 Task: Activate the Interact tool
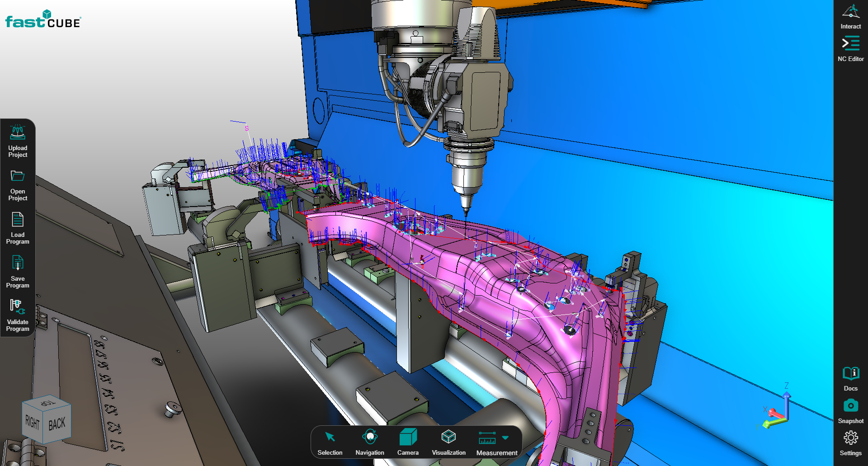pyautogui.click(x=850, y=12)
